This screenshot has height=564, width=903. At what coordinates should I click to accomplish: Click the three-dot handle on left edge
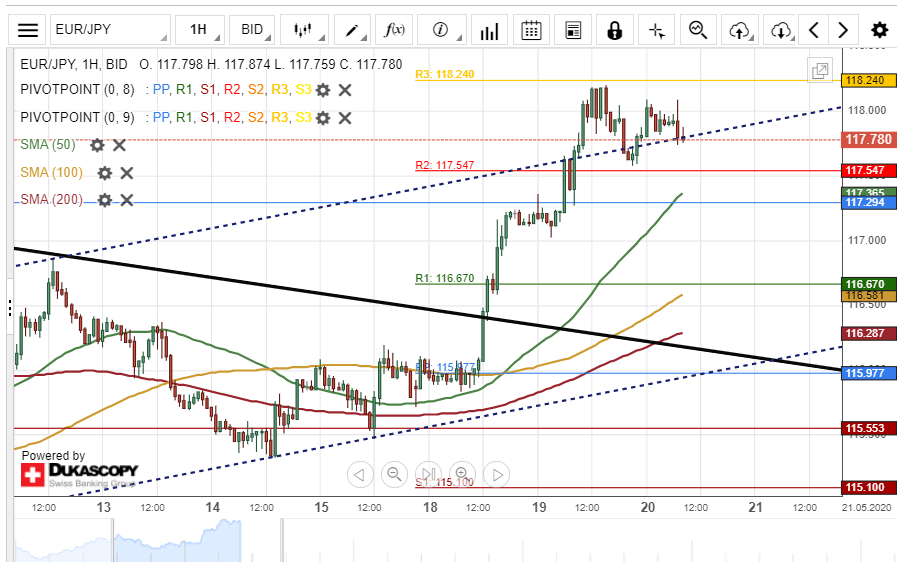pyautogui.click(x=10, y=308)
